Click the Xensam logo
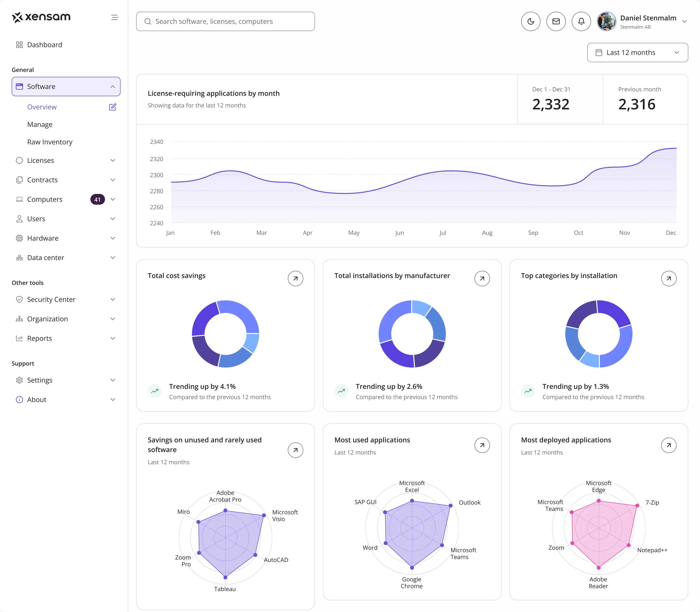This screenshot has height=612, width=700. [41, 17]
